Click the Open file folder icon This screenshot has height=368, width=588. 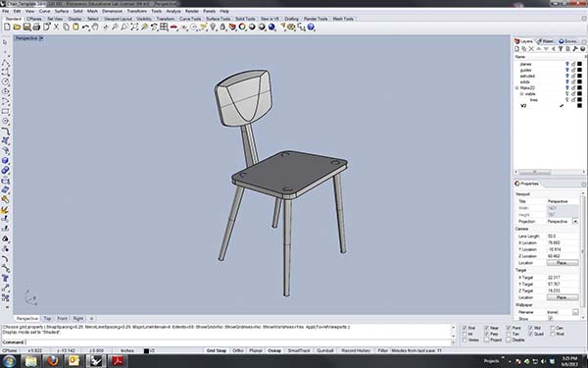tap(17, 27)
